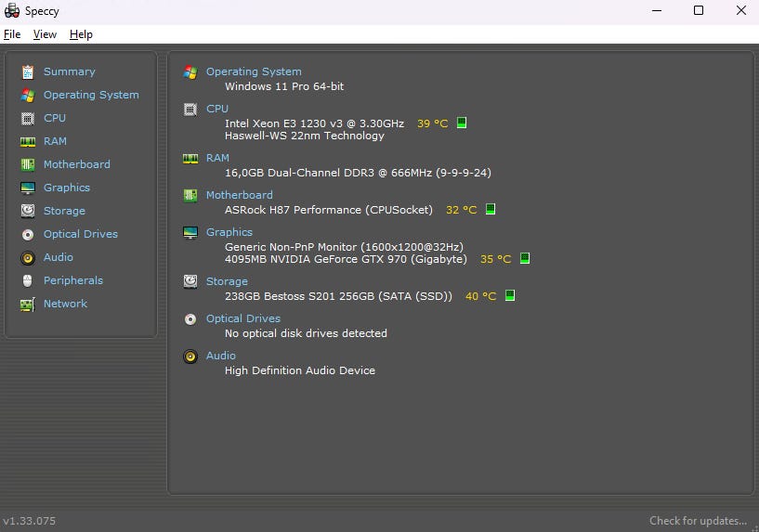Click the CPU temperature 39 °C value
Screen dimensions: 759x532
pyautogui.click(x=433, y=123)
